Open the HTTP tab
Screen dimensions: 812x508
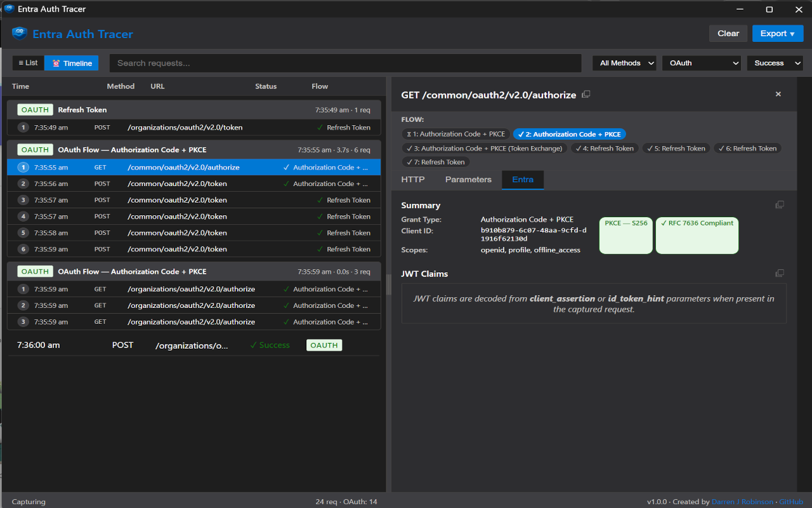click(x=412, y=180)
